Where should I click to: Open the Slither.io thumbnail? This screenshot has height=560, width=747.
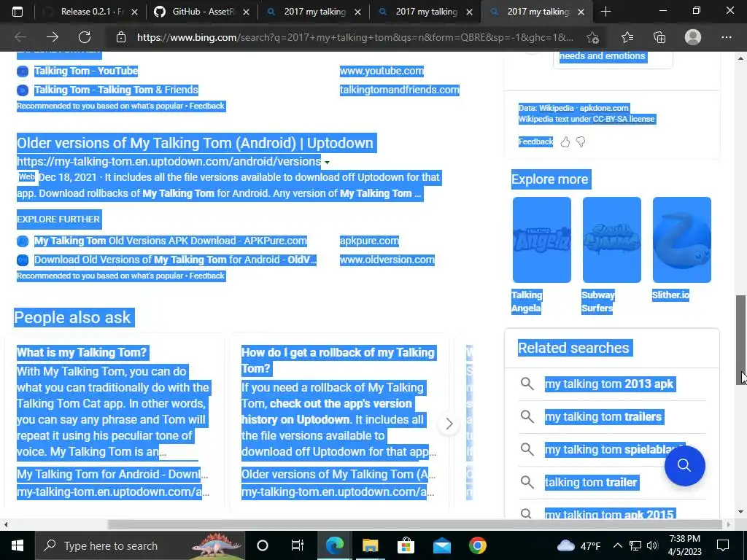tap(682, 240)
